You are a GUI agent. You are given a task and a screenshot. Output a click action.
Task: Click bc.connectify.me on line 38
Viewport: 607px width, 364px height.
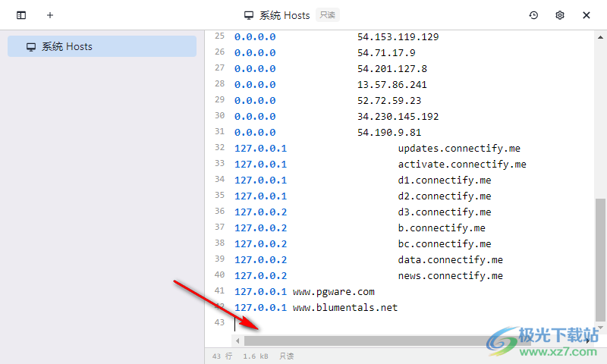click(445, 243)
